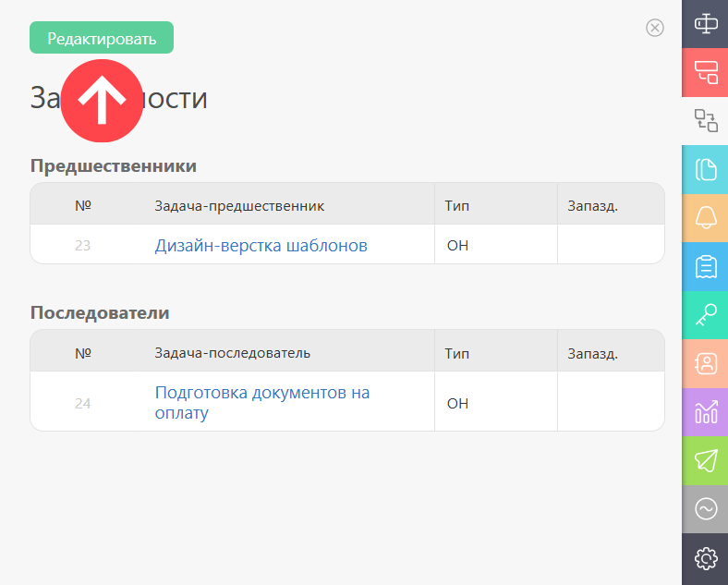This screenshot has height=585, width=728.
Task: Open the task fields icon at sidebar top
Action: pos(705,24)
